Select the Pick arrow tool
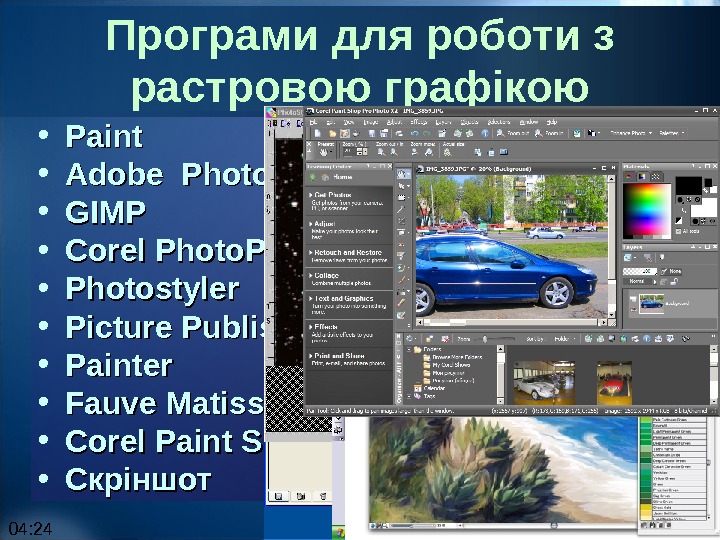Image resolution: width=720 pixels, height=540 pixels. coord(403,186)
